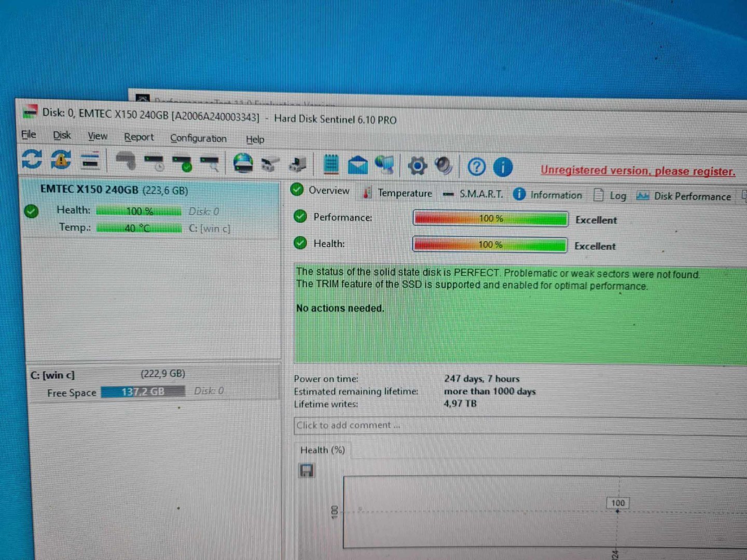Open the Configuration menu

[x=198, y=138]
